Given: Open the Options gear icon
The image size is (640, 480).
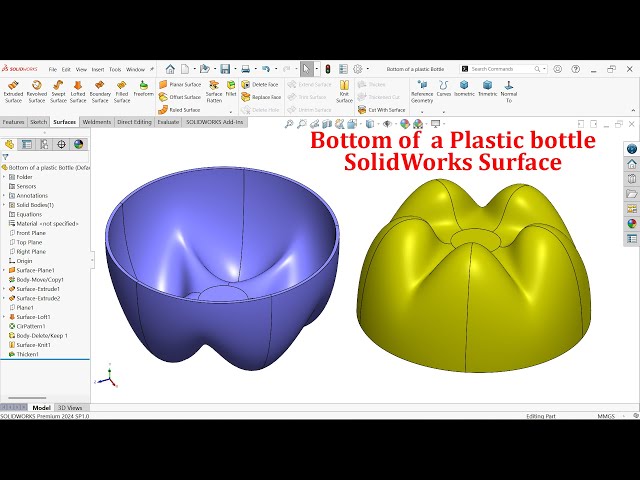Looking at the screenshot, I should point(358,69).
